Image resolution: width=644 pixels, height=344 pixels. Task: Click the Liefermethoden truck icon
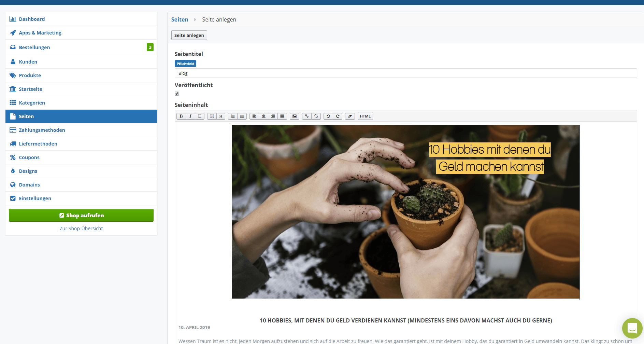[x=13, y=144]
